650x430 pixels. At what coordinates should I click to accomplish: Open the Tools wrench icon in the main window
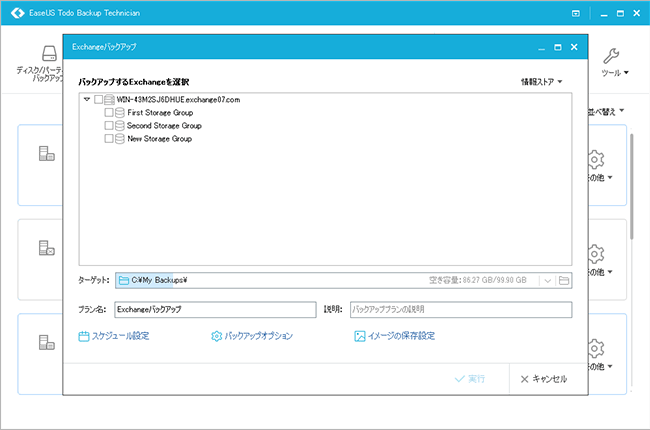click(611, 56)
